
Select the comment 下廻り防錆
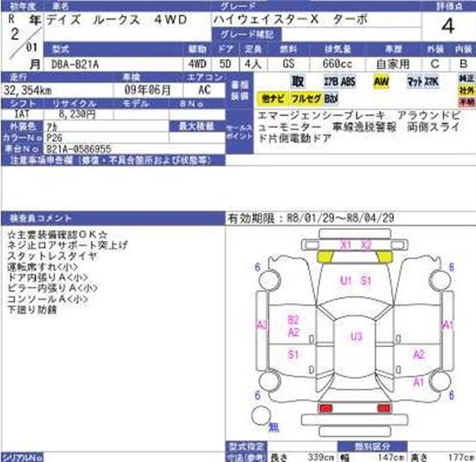[32, 310]
